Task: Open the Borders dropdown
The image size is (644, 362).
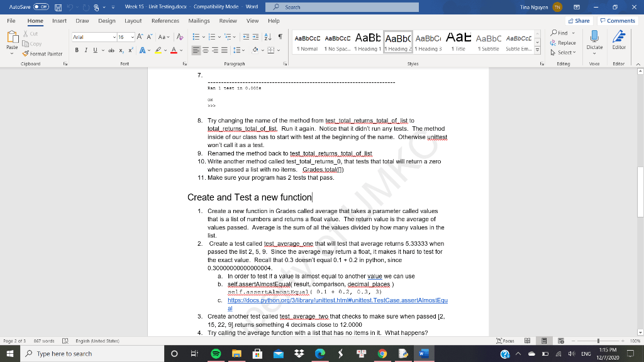Action: tap(279, 50)
